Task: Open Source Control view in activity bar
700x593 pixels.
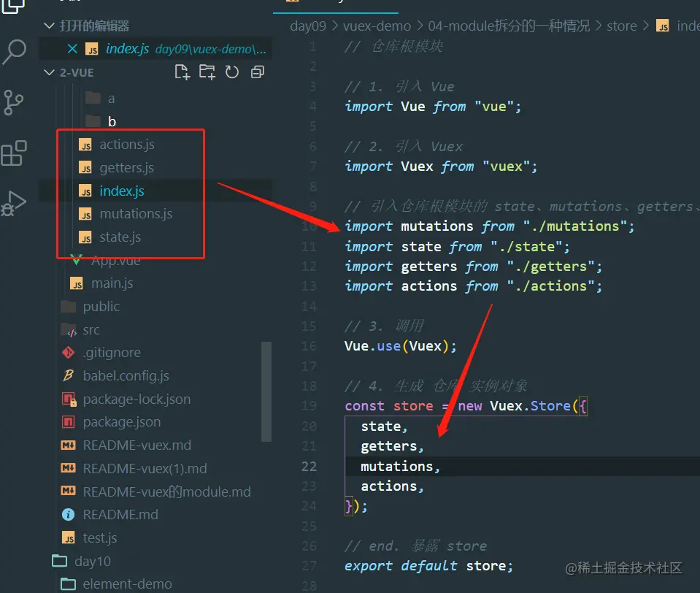Action: (13, 103)
